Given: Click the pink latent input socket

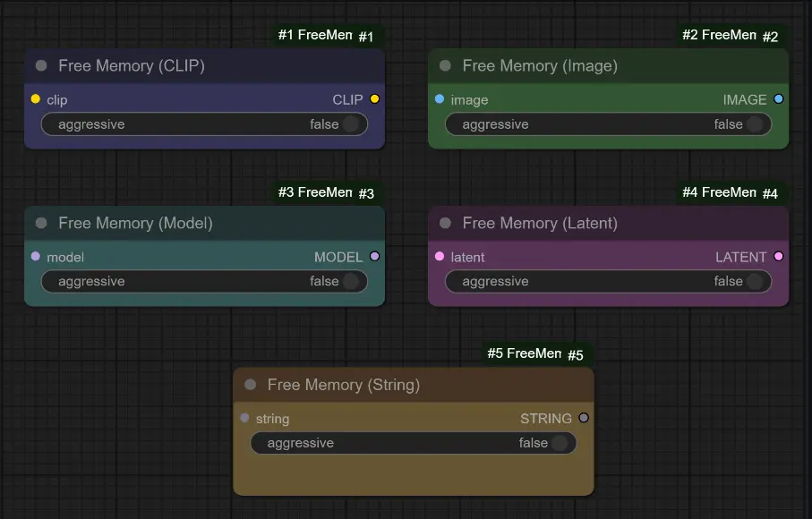Looking at the screenshot, I should coord(440,256).
